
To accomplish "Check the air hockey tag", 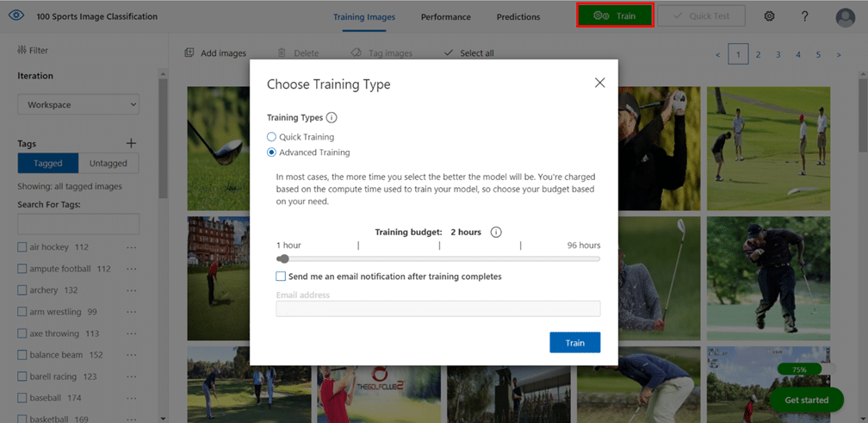I will (22, 247).
